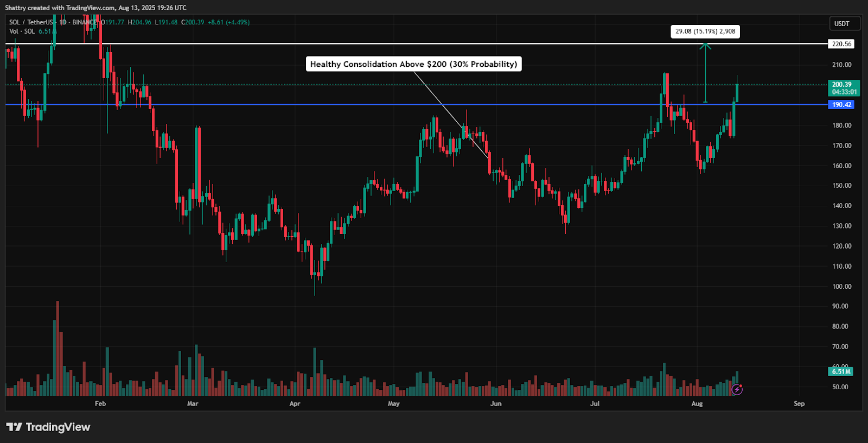Click the 100.00 price scale tick
868x443 pixels.
tap(841, 286)
